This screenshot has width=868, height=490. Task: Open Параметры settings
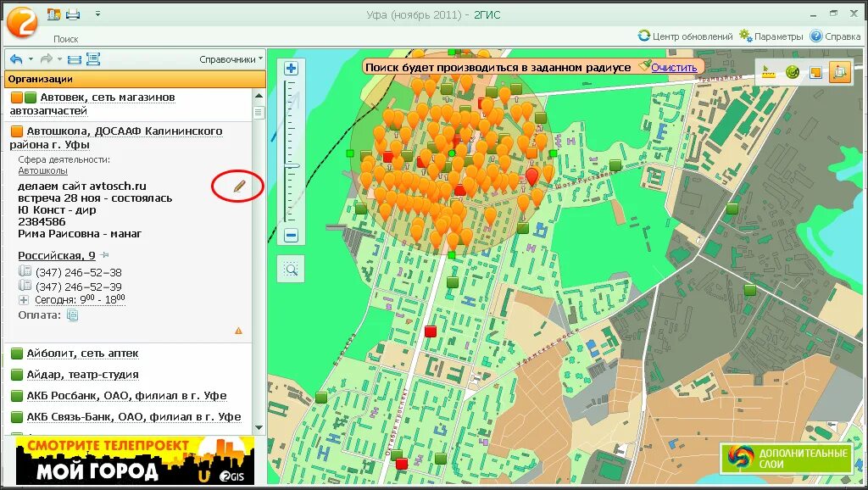click(x=771, y=36)
